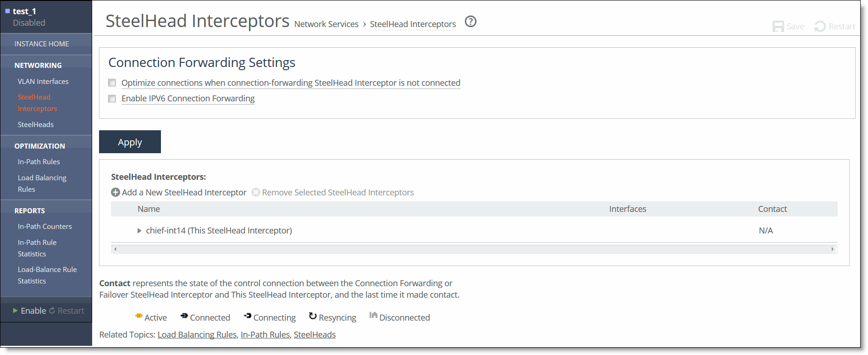Open SteelHeads related topic link
Viewport: 868px width, 355px height.
(315, 335)
